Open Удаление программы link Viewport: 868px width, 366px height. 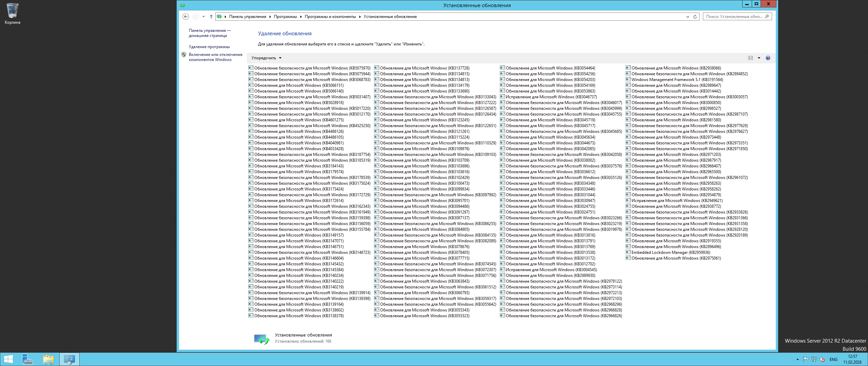click(x=209, y=47)
